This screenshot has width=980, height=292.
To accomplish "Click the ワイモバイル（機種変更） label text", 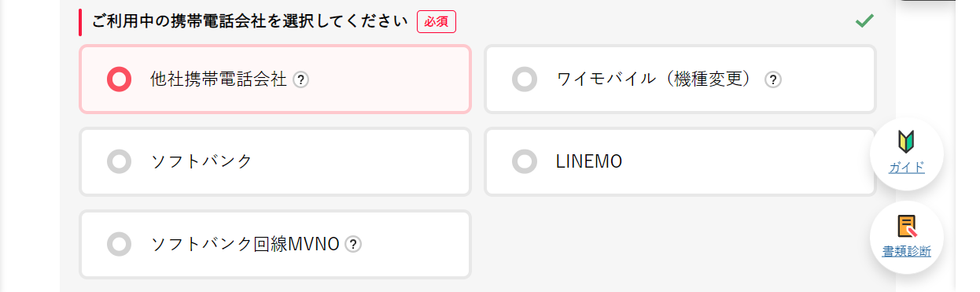I will (x=658, y=79).
